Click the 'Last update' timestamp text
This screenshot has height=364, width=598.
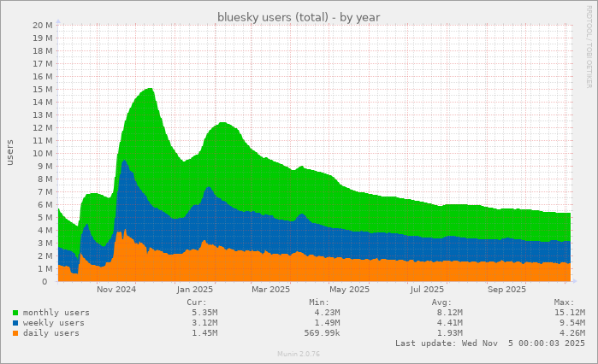coord(490,343)
